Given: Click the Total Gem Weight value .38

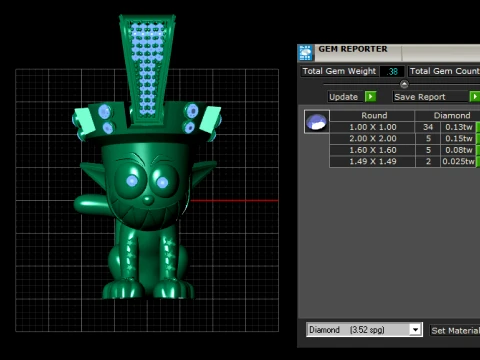Looking at the screenshot, I should pyautogui.click(x=393, y=71).
